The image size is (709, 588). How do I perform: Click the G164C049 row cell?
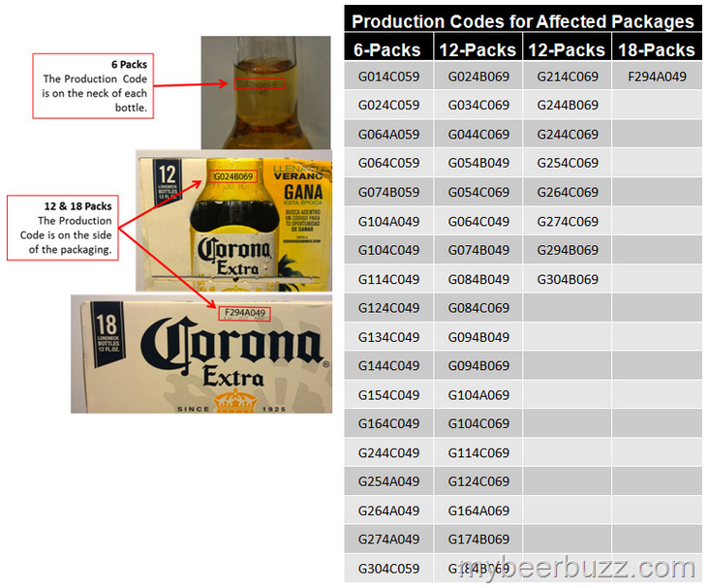point(388,424)
